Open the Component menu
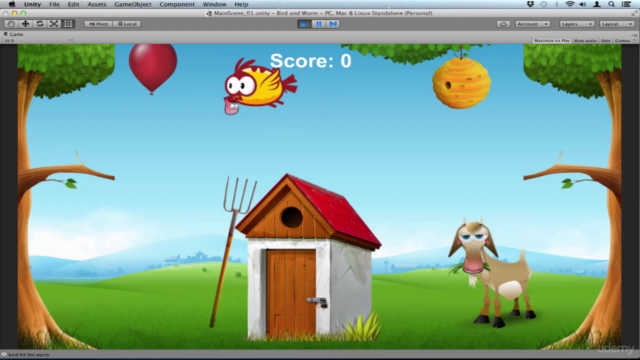Viewport: 640px width, 360px height. [177, 4]
